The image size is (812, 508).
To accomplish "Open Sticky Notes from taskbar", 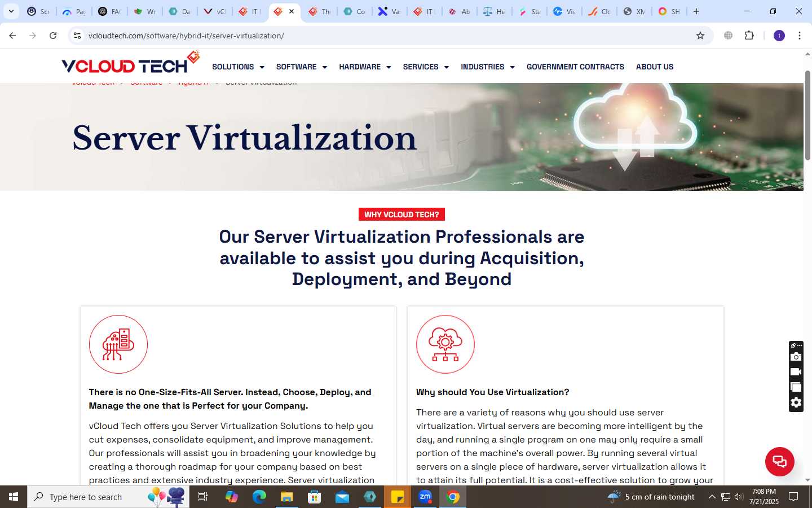I will pyautogui.click(x=398, y=497).
